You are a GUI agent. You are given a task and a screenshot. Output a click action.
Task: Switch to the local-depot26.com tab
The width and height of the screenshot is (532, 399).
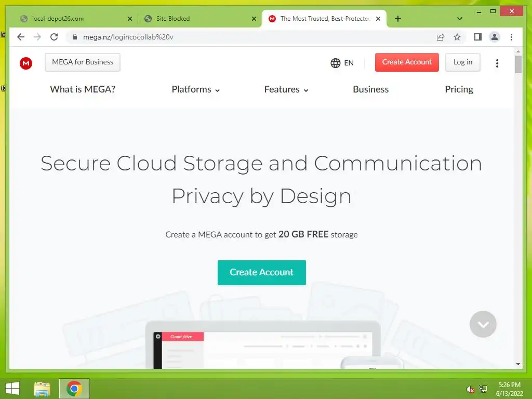[73, 19]
